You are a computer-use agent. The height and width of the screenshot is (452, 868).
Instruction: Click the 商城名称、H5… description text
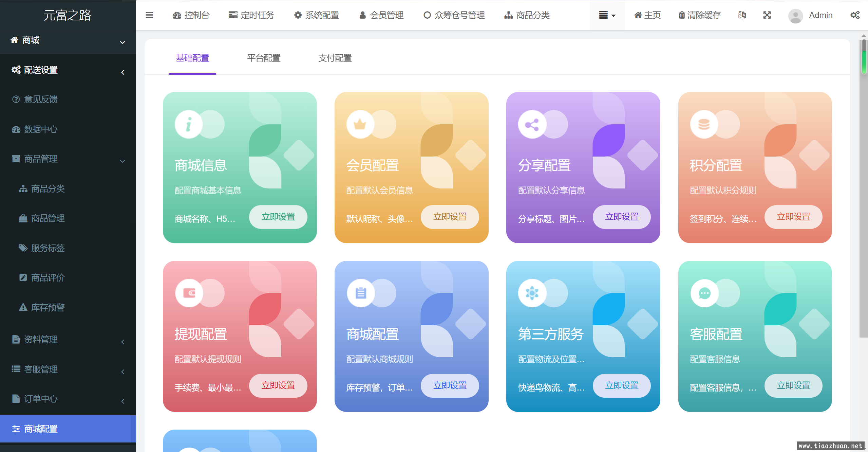(205, 219)
